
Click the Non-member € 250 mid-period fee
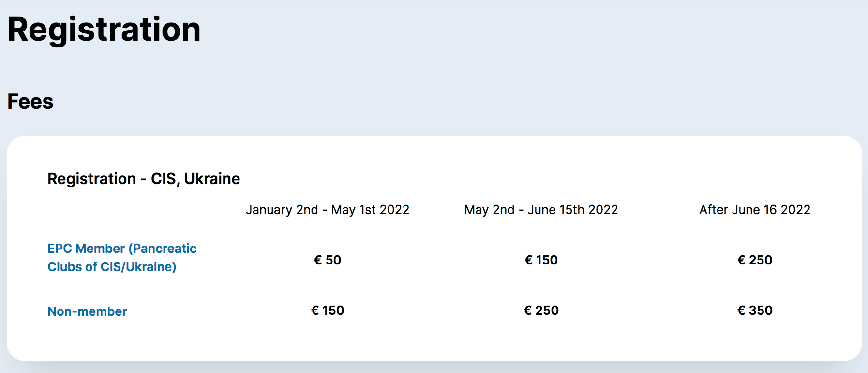[541, 311]
